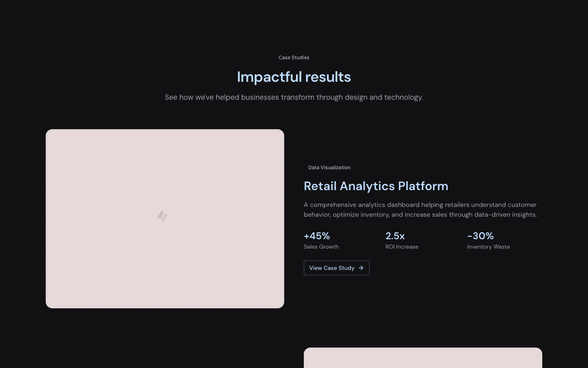
Task: Click the arrow icon in View Case Study
Action: (x=361, y=268)
